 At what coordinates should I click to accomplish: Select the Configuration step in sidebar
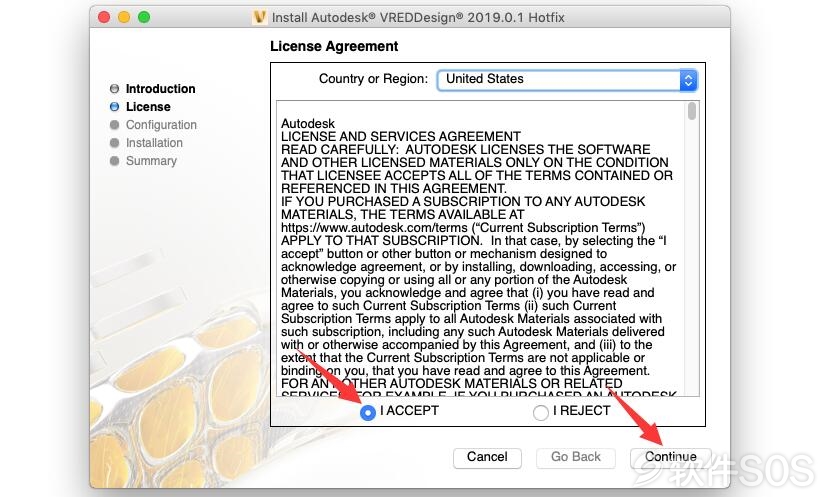[x=161, y=125]
